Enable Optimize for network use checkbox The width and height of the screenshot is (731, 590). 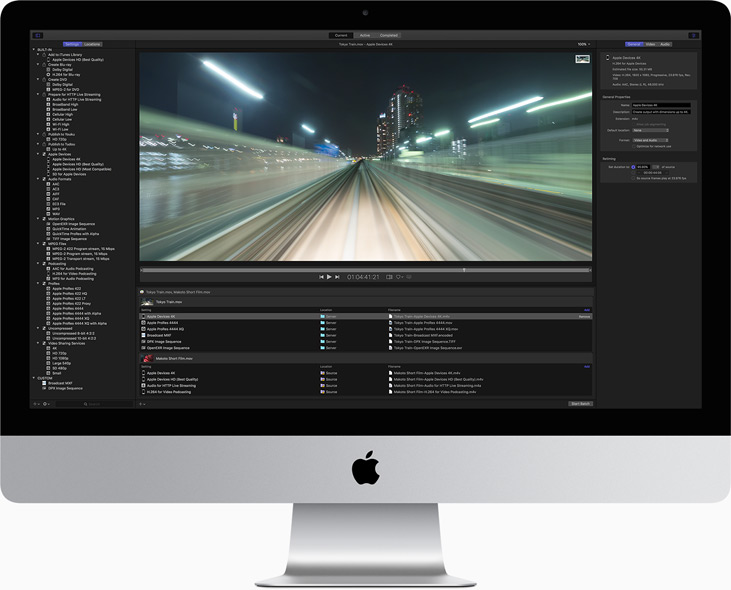click(x=634, y=146)
